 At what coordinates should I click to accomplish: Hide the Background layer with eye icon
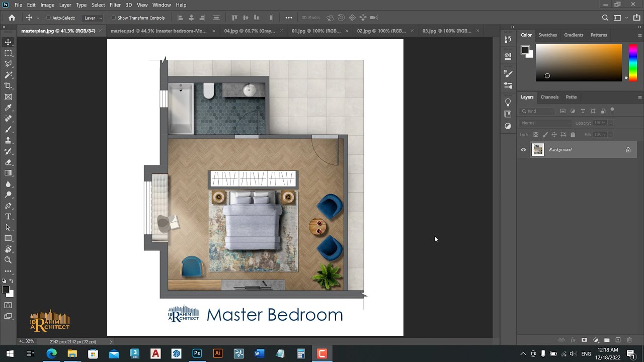[x=523, y=150]
